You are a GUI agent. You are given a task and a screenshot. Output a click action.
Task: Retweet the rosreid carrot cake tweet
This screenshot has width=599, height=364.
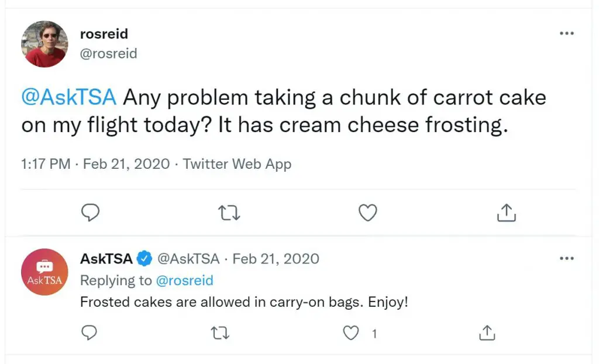point(229,213)
